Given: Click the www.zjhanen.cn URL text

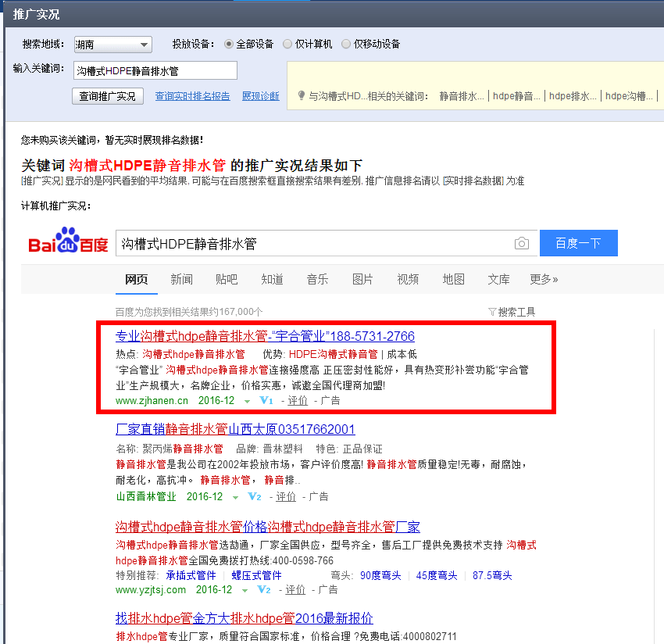Looking at the screenshot, I should [152, 401].
